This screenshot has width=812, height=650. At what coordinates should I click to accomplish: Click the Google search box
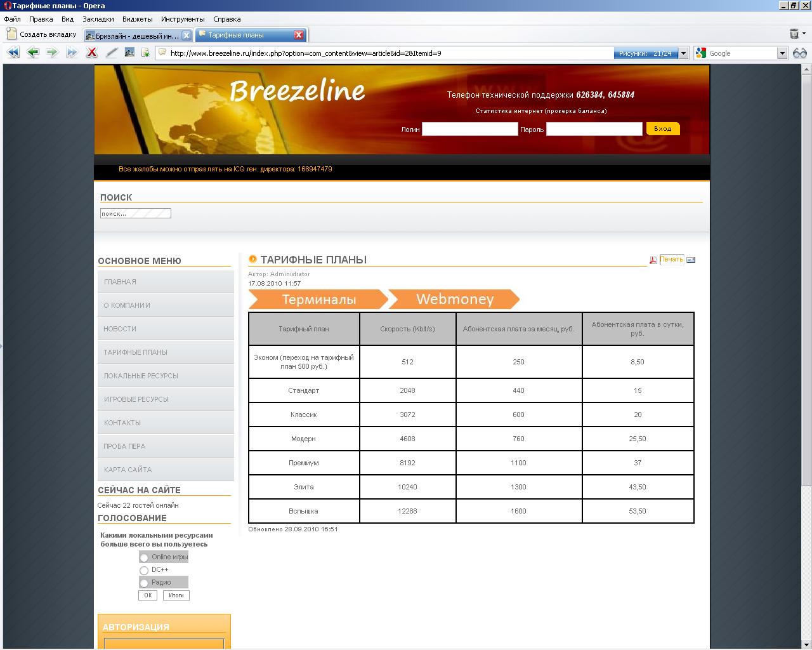point(742,53)
